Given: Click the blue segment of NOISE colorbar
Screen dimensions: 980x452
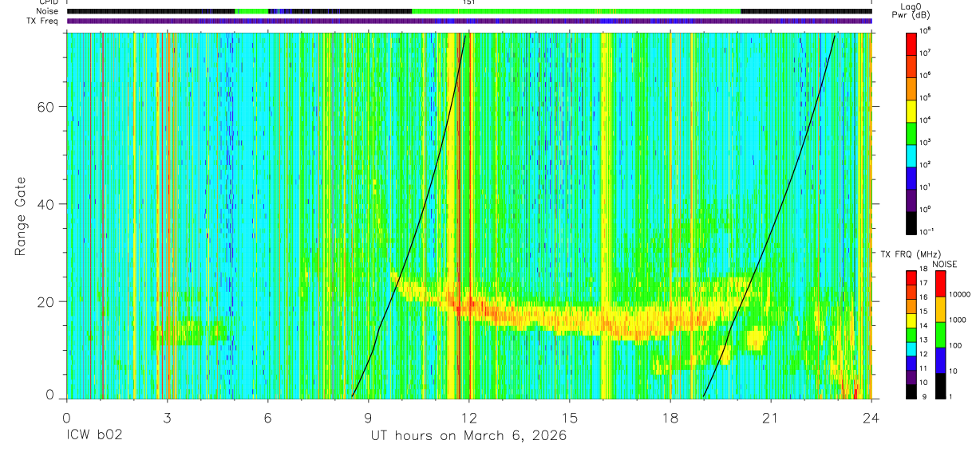Looking at the screenshot, I should click(940, 360).
